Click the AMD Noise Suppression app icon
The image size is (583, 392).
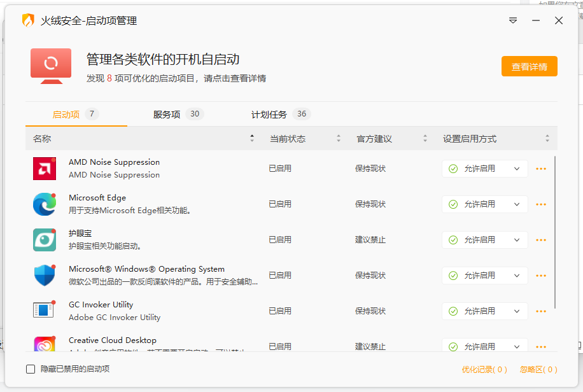[44, 169]
